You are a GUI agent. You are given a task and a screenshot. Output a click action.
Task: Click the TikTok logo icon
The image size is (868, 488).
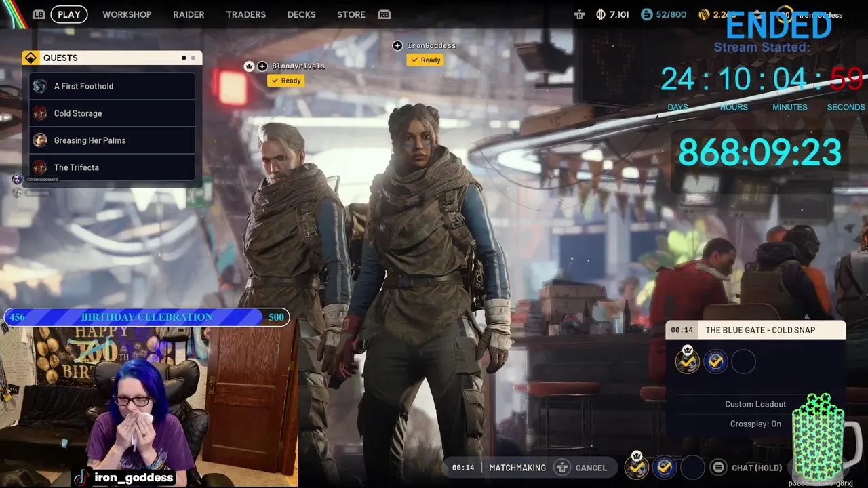tap(81, 477)
